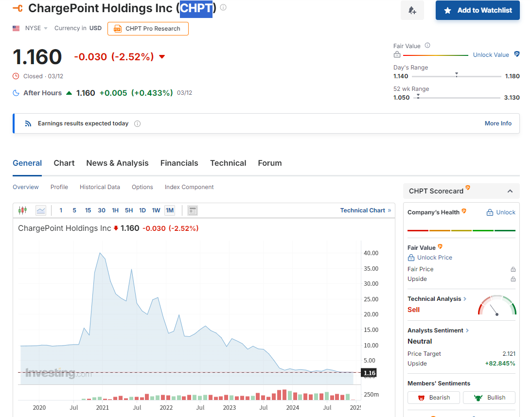Switch to the Chart tab

tap(64, 163)
